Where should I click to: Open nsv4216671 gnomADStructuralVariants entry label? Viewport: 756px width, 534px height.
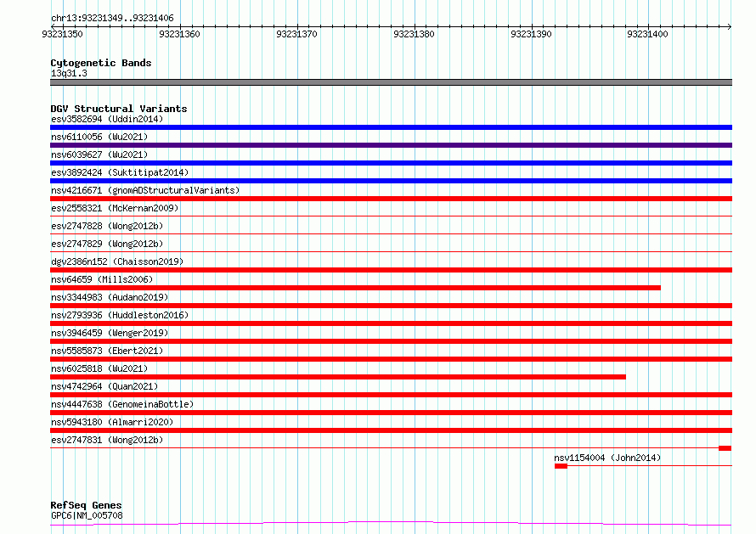pos(144,190)
